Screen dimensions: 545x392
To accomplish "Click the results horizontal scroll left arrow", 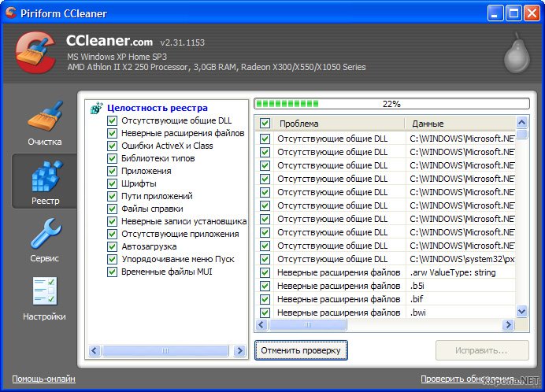I will click(261, 325).
